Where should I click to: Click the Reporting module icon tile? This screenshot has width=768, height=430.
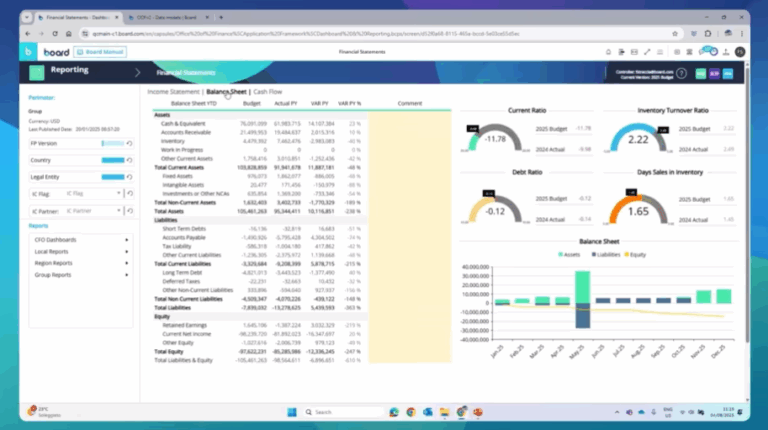37,72
